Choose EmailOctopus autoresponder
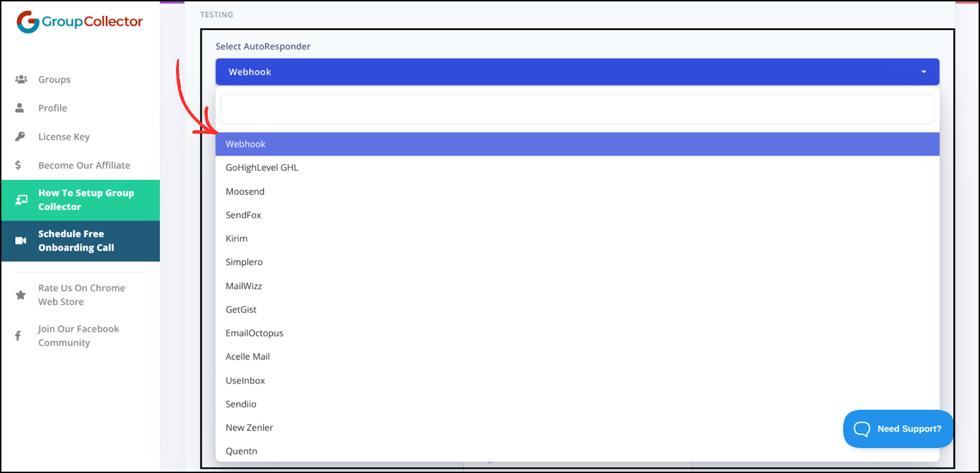This screenshot has width=980, height=473. (x=577, y=333)
